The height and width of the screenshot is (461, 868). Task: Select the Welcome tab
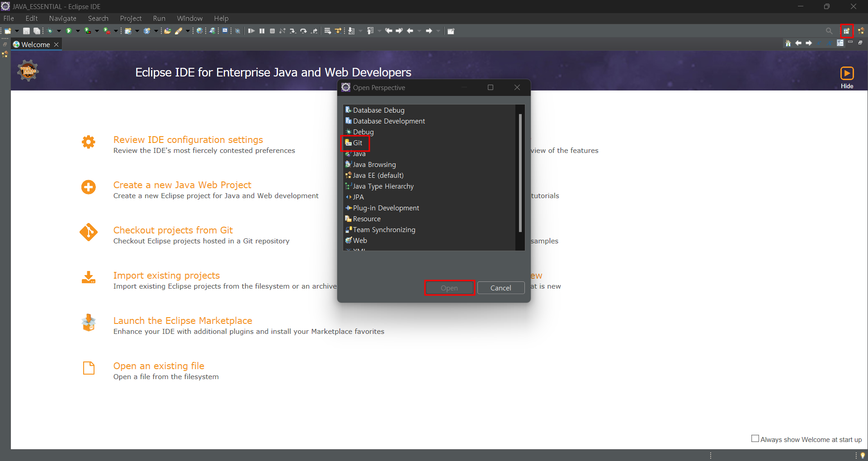(x=36, y=44)
